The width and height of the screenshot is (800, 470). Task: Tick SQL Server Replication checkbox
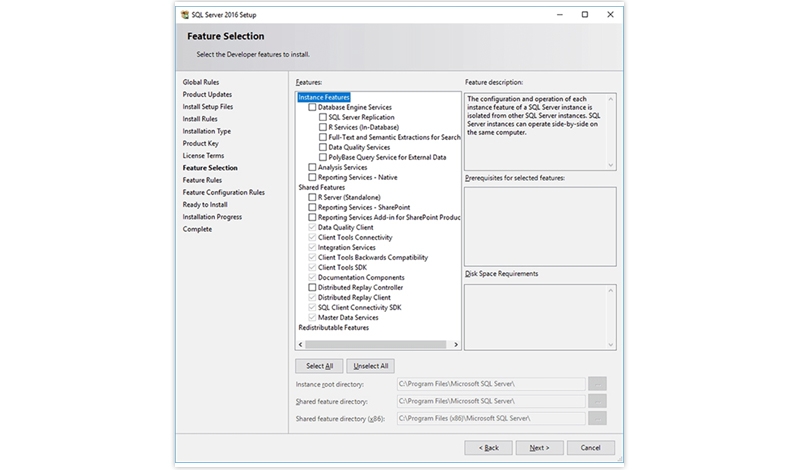tap(322, 117)
